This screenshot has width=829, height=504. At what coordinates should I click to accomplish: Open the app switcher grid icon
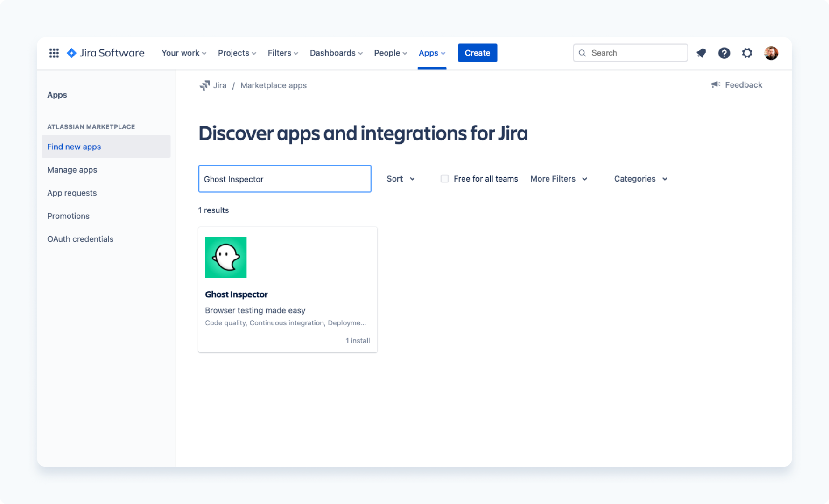54,53
